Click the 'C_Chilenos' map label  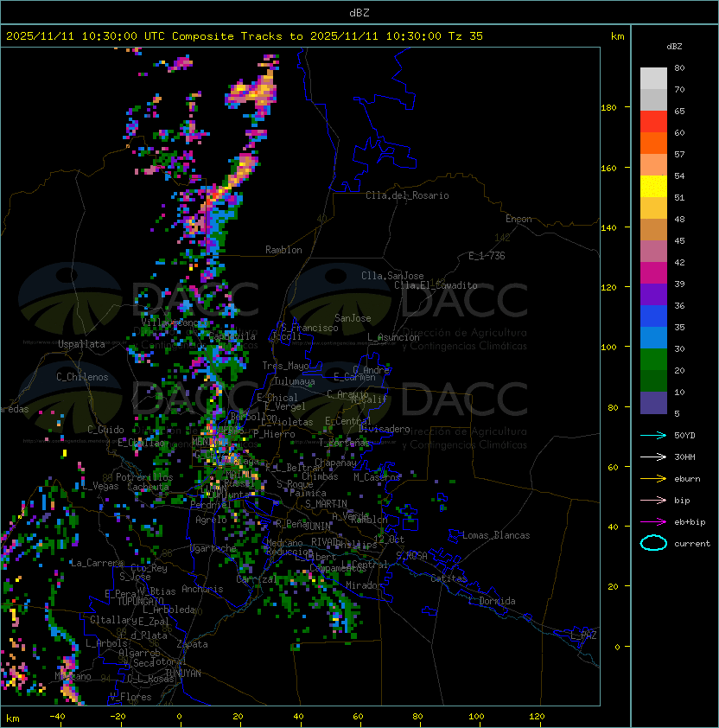[82, 377]
